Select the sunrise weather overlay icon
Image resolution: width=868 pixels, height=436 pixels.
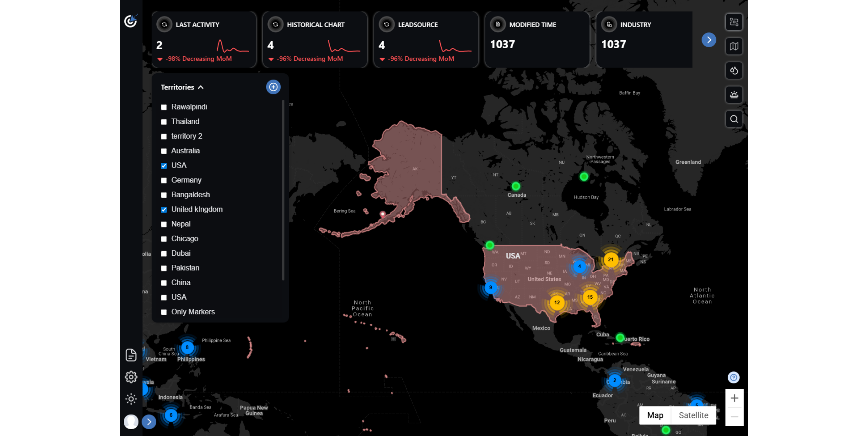(734, 95)
